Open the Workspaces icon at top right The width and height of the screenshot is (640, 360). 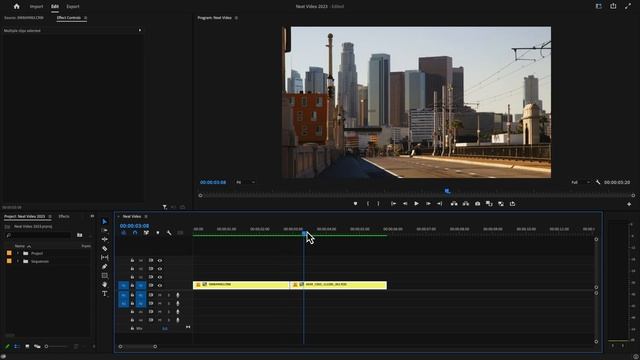point(598,6)
